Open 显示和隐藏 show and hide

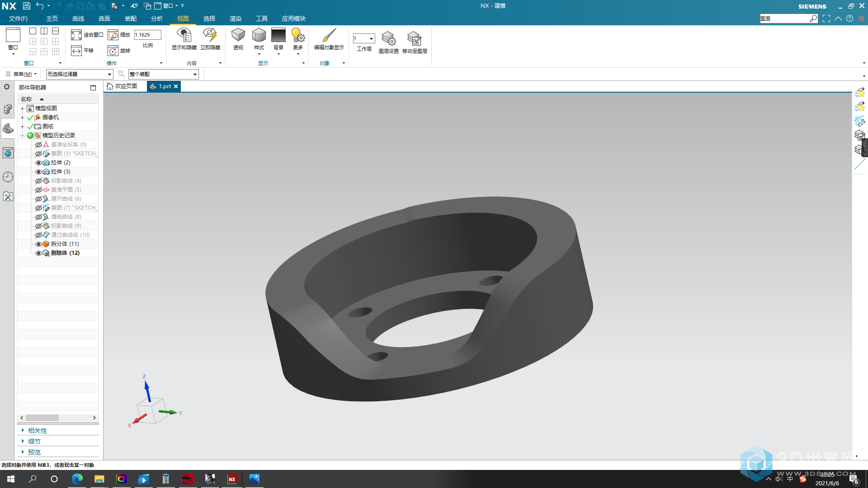pyautogui.click(x=184, y=39)
